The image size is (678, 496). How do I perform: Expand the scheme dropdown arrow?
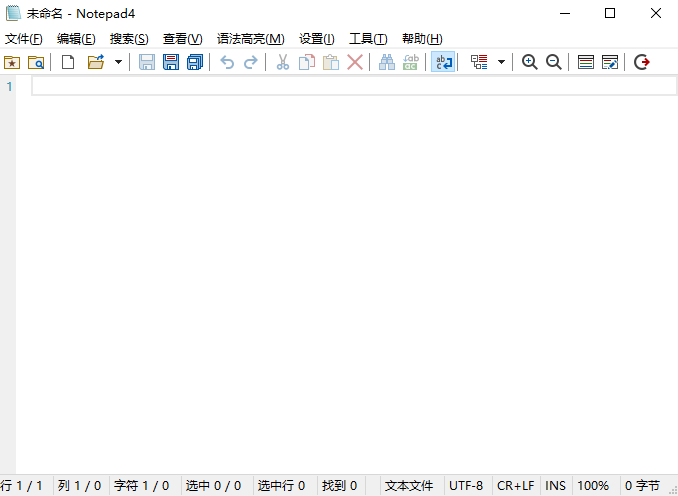click(x=502, y=62)
